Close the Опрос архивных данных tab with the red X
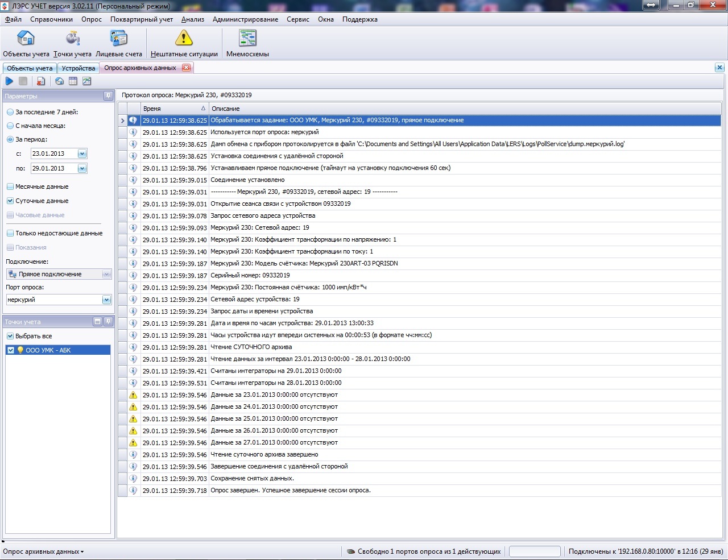Viewport: 728px width, 560px height. [x=186, y=68]
